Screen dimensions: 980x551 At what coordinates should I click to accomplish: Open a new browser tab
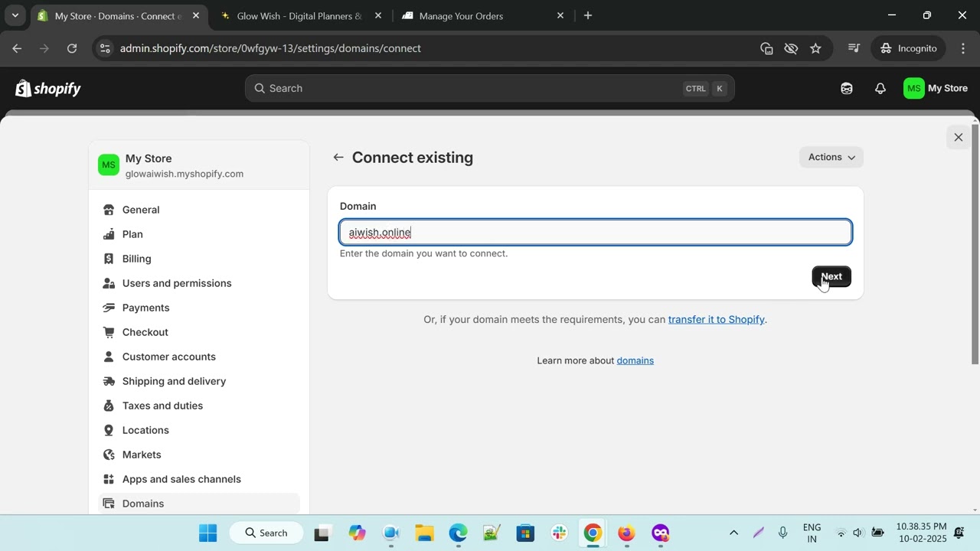click(588, 16)
